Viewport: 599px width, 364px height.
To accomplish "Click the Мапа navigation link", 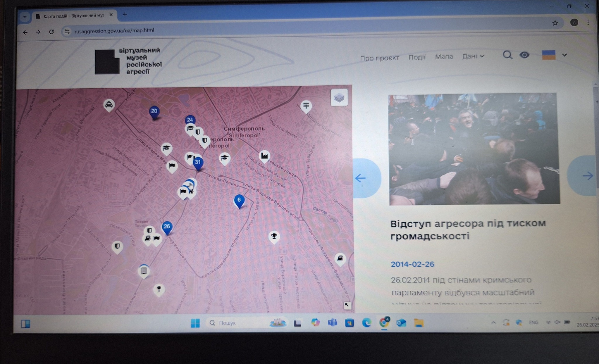I will point(444,57).
